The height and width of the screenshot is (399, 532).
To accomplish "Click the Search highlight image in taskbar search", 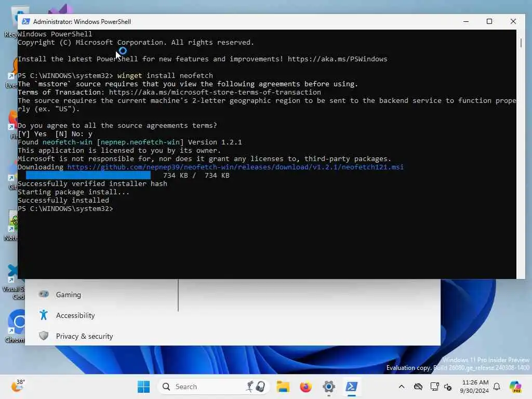I will [256, 387].
